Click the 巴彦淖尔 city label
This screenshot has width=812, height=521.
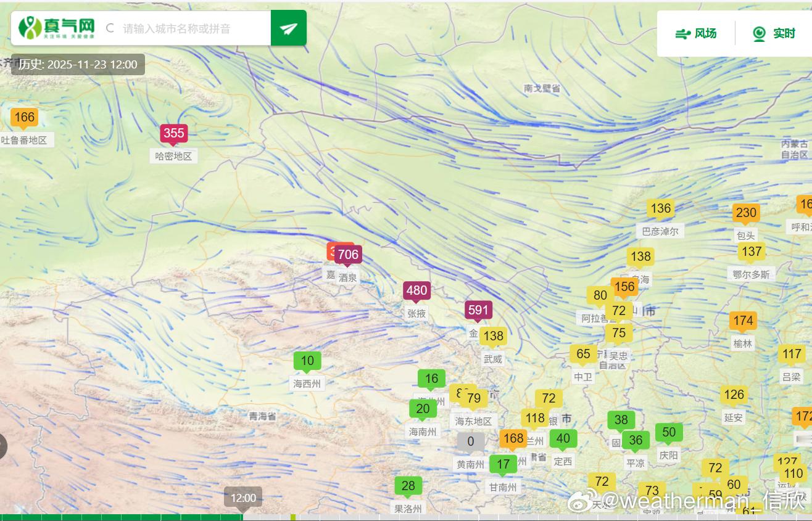[661, 232]
